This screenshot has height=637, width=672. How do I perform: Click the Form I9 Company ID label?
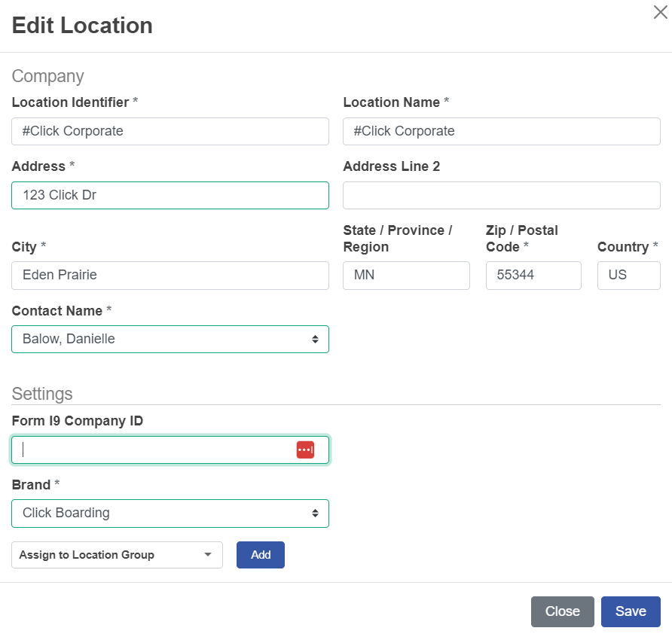click(78, 421)
